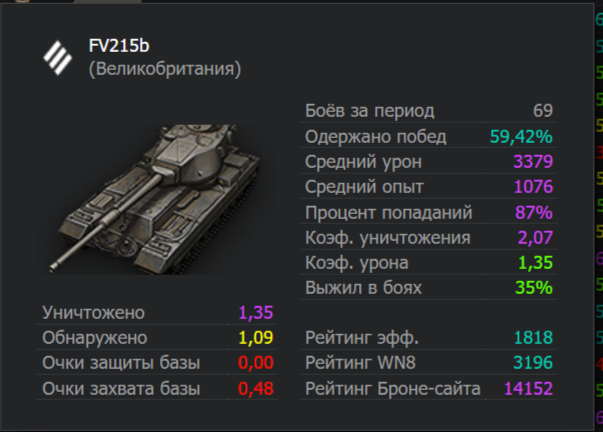Screen dimensions: 603x432
Task: Select the base defense value 0,00
Action: [x=256, y=363]
